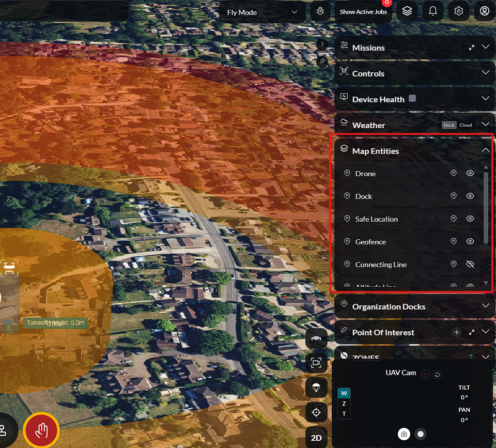The height and width of the screenshot is (448, 496).
Task: Click the TILT angle value
Action: click(x=464, y=397)
